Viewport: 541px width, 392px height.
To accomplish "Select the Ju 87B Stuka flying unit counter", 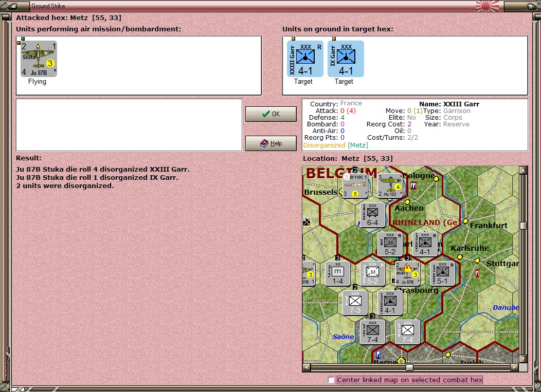I will click(39, 59).
